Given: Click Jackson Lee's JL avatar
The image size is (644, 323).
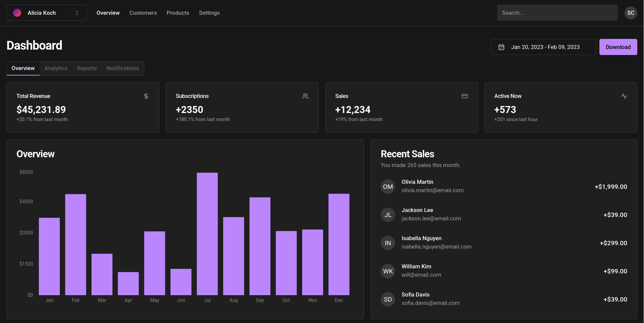Looking at the screenshot, I should tap(388, 215).
